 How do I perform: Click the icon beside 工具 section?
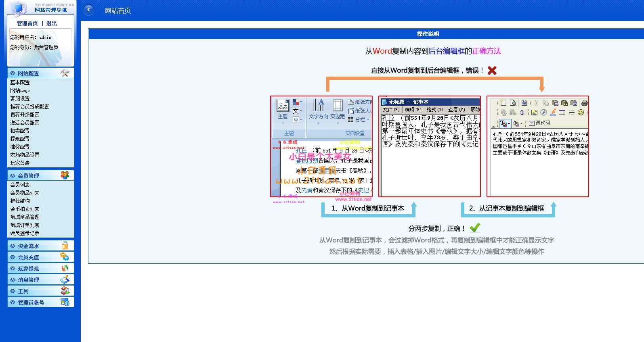[65, 290]
